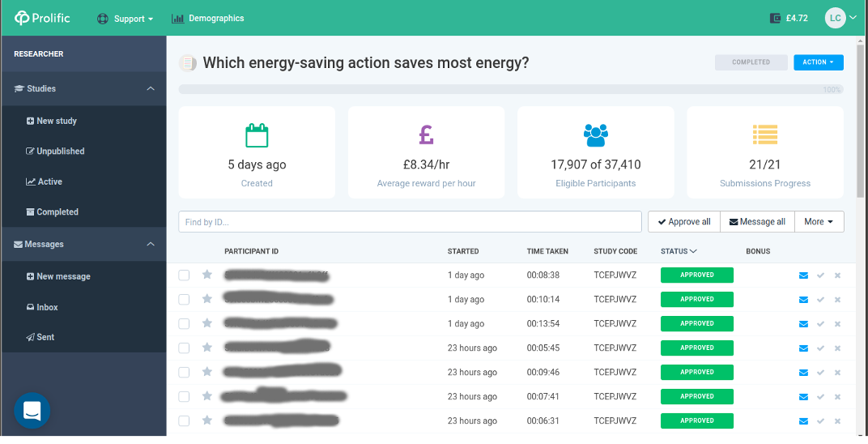Select checkbox for the 00:13:54 submission
Viewport: 868px width, 444px height.
click(184, 324)
